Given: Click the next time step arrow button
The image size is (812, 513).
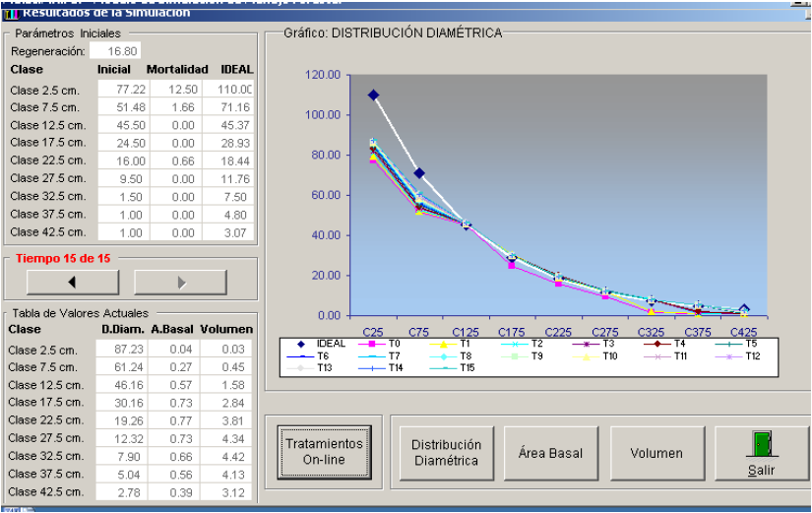Looking at the screenshot, I should [180, 283].
